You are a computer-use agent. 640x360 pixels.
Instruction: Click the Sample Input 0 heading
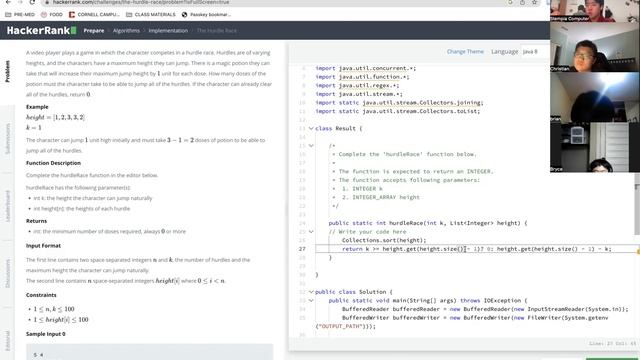click(x=46, y=334)
